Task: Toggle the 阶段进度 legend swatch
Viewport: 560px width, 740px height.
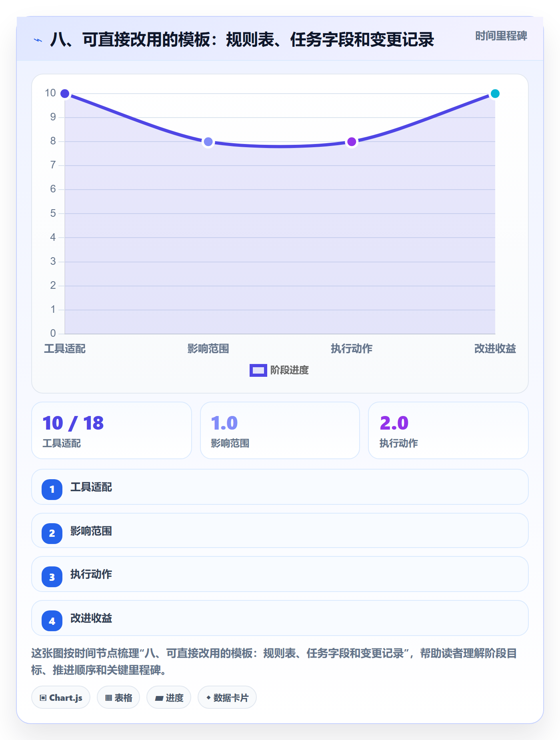Action: click(x=258, y=370)
